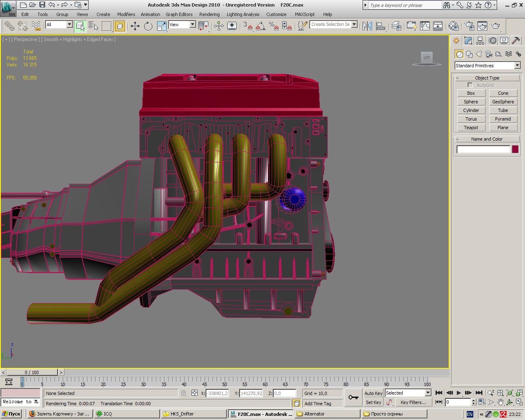Screen dimensions: 525x420
Task: Click the Torus primitive button
Action: [x=471, y=119]
